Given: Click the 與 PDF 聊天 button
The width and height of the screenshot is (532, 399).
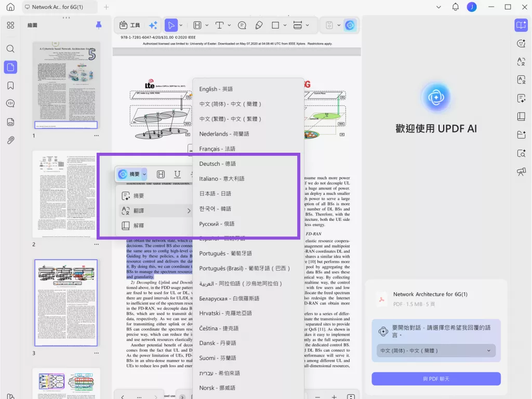Looking at the screenshot, I should pyautogui.click(x=435, y=379).
